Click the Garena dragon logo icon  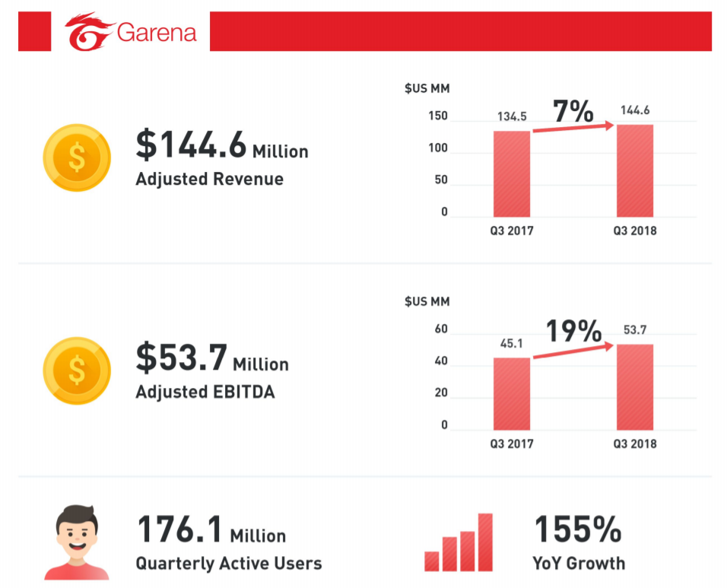click(x=89, y=31)
